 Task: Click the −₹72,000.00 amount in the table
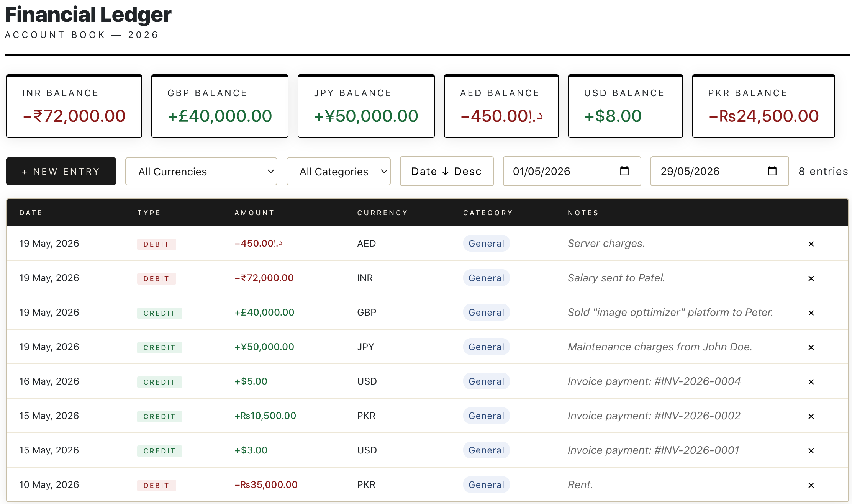tap(264, 278)
